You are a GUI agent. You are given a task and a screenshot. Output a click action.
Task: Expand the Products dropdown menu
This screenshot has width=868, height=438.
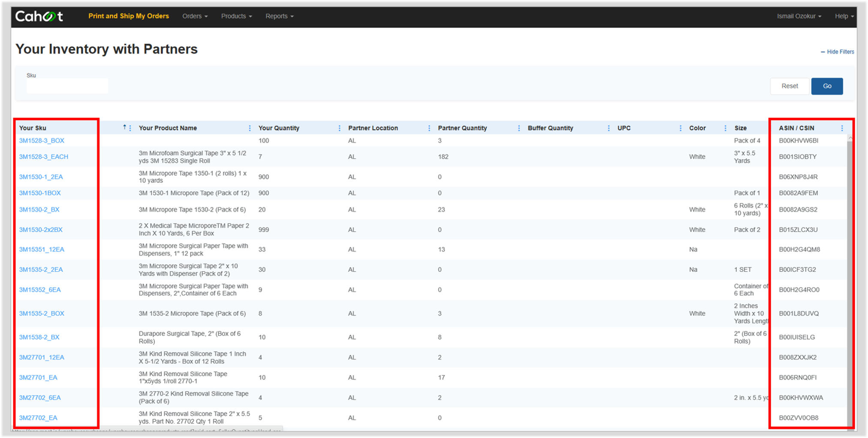[x=236, y=16]
